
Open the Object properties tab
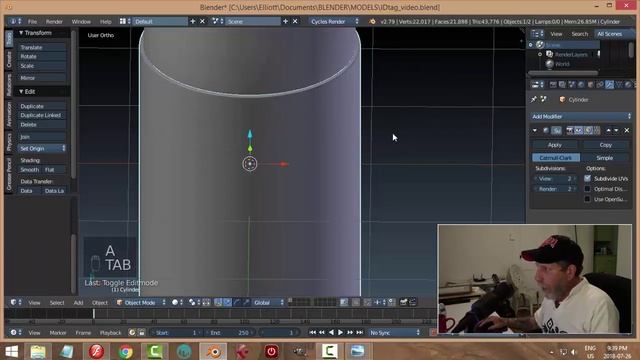(591, 84)
